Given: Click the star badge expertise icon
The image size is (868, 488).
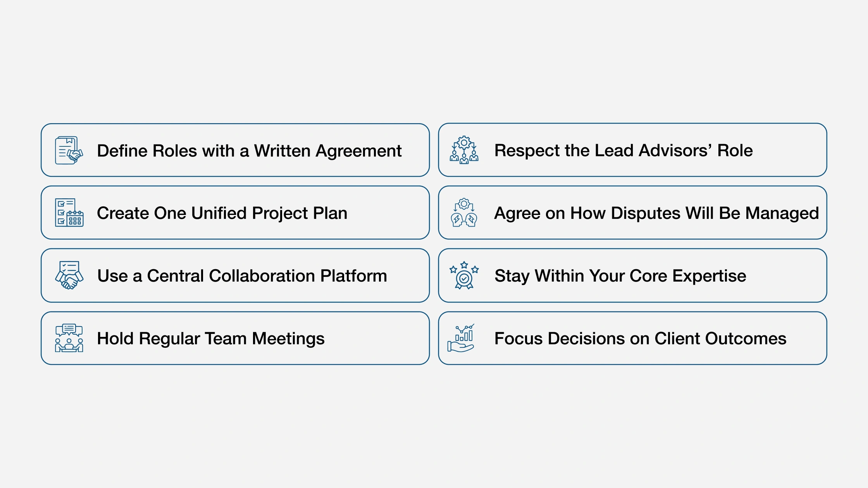Looking at the screenshot, I should (464, 275).
